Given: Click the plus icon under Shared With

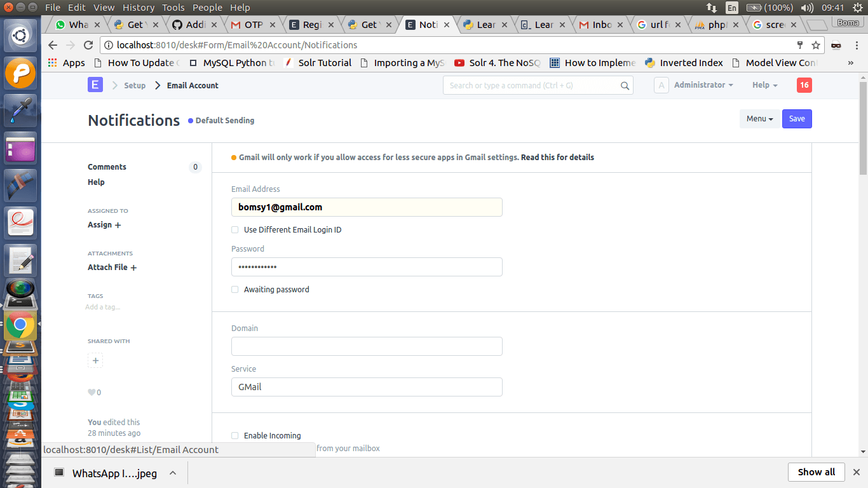Looking at the screenshot, I should [95, 360].
